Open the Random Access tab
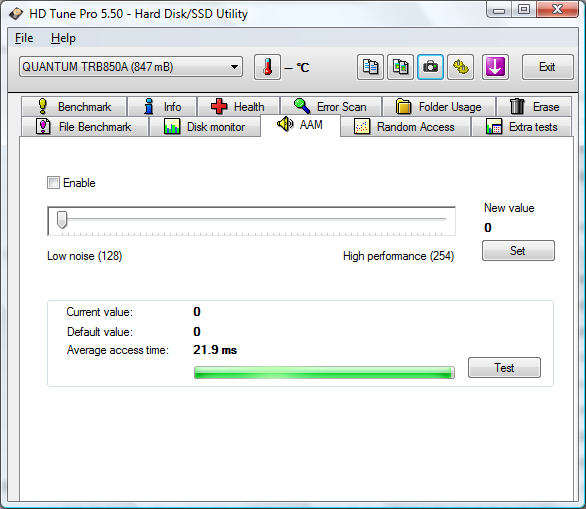Viewport: 586px width, 509px height. coord(405,127)
